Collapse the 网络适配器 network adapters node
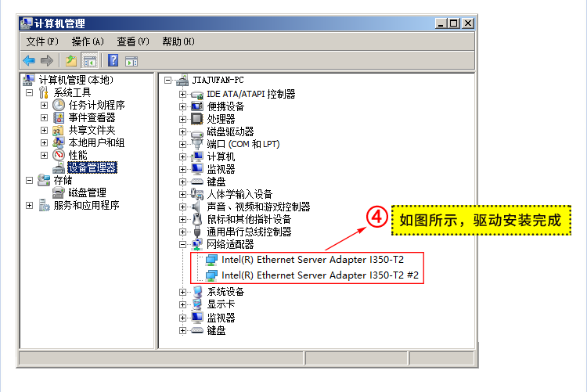 click(182, 244)
